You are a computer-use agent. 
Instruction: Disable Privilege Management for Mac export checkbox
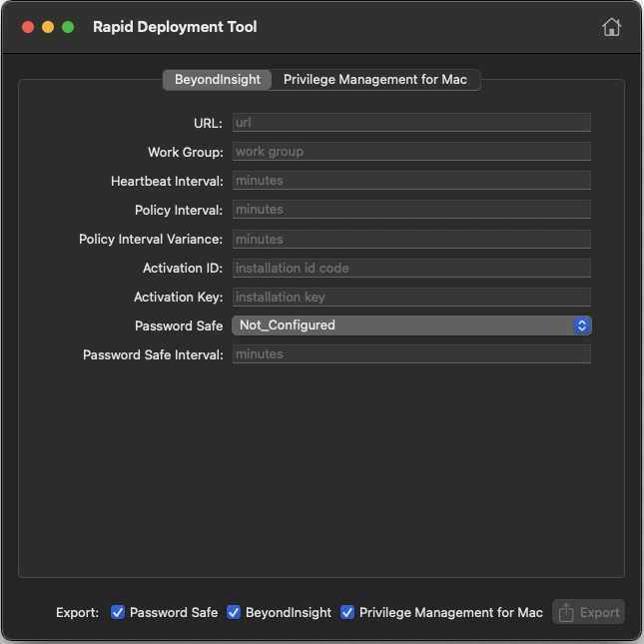347,612
